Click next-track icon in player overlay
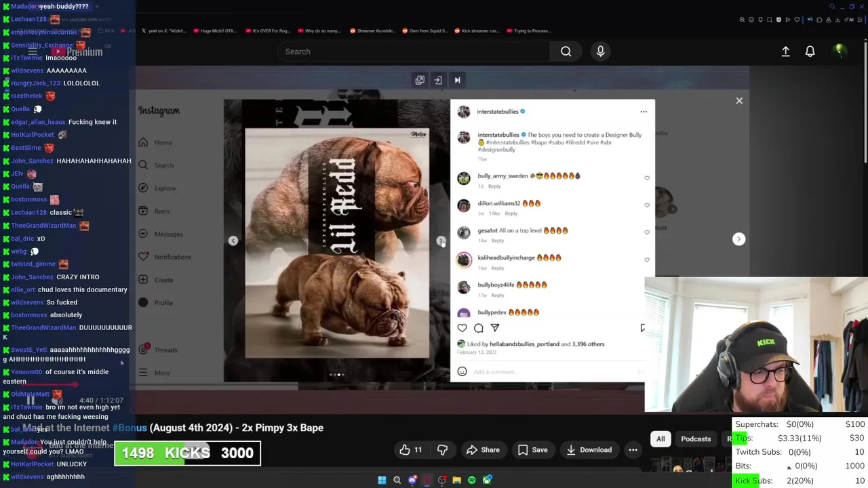Image resolution: width=868 pixels, height=488 pixels. click(457, 80)
